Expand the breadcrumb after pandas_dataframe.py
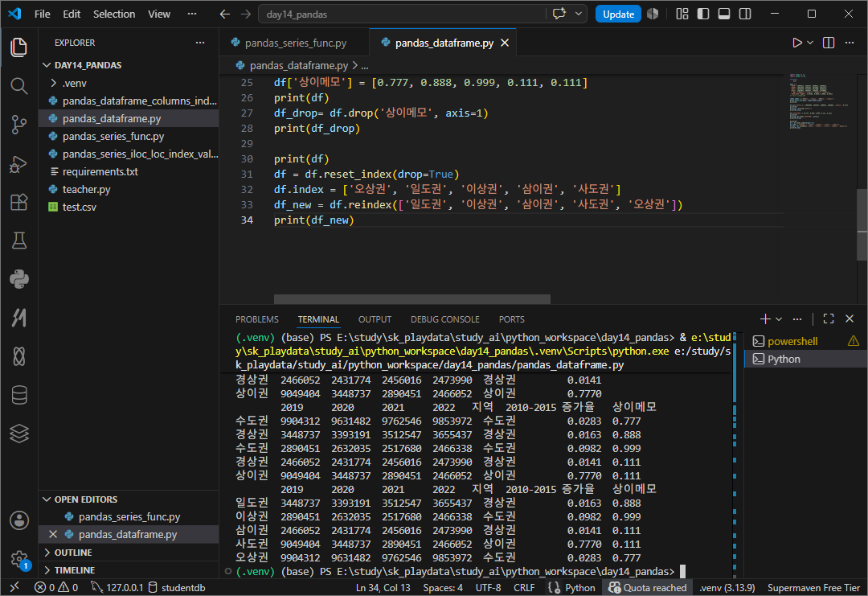The height and width of the screenshot is (596, 868). (x=365, y=65)
